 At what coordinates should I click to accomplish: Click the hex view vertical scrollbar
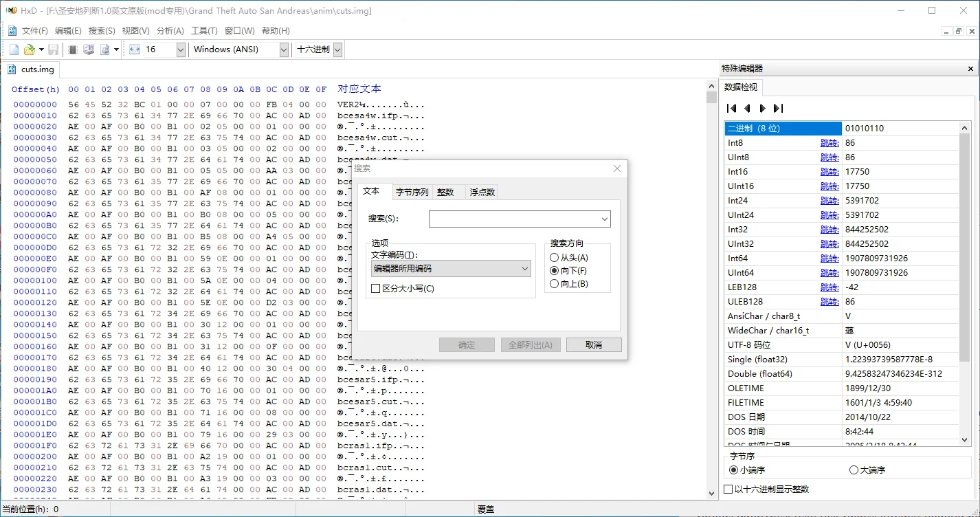711,289
